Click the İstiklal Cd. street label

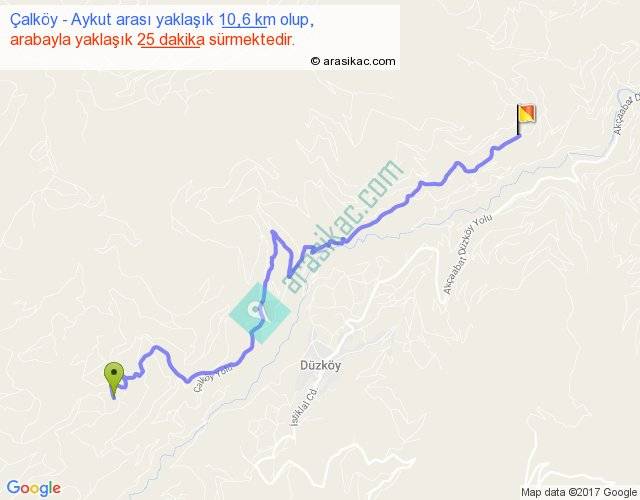(x=303, y=407)
